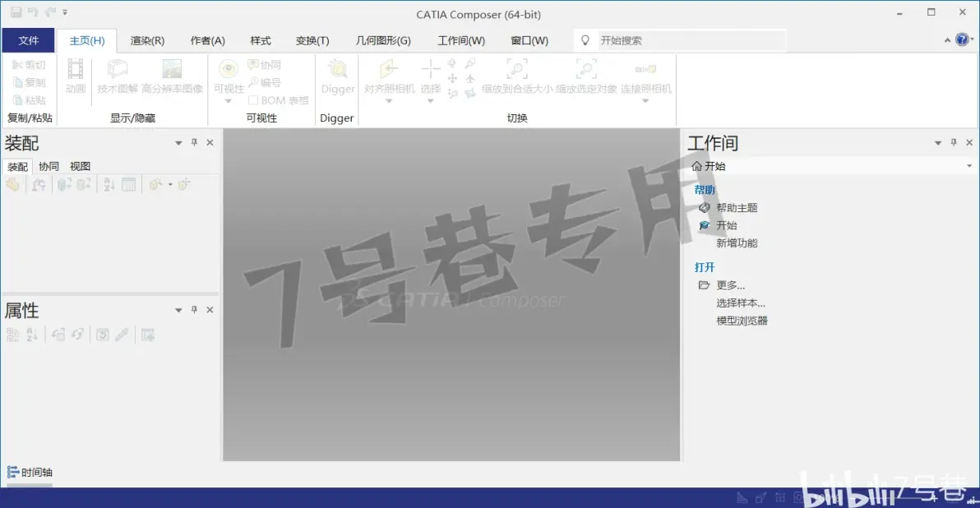The width and height of the screenshot is (980, 508).
Task: Click the save icon in title bar
Action: pyautogui.click(x=16, y=12)
